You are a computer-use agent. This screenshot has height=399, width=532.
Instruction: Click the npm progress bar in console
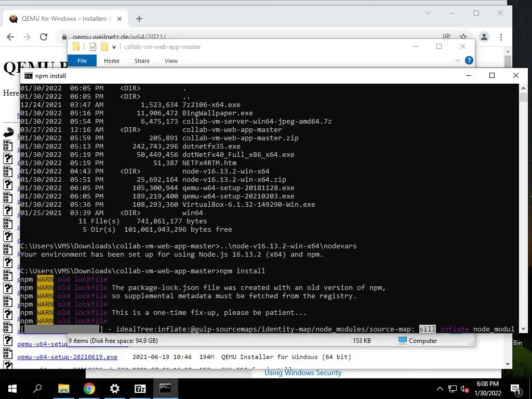62,329
